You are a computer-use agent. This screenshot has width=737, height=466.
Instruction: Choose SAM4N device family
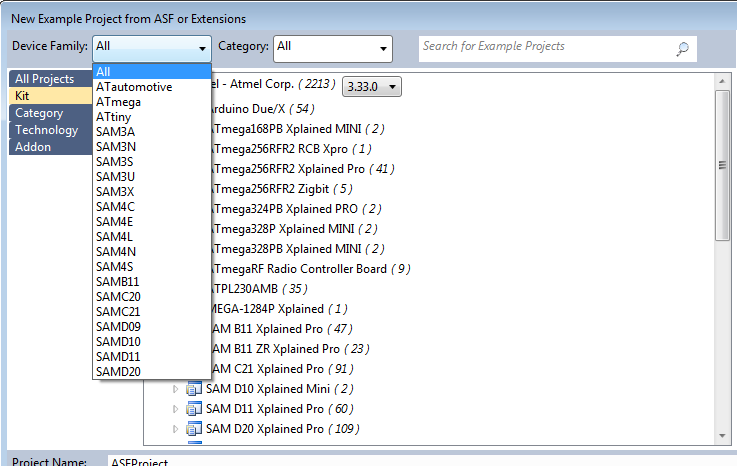tap(152, 252)
